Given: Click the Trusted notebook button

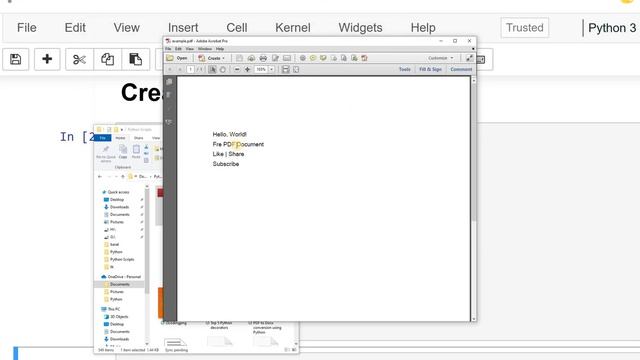Looking at the screenshot, I should [x=524, y=28].
